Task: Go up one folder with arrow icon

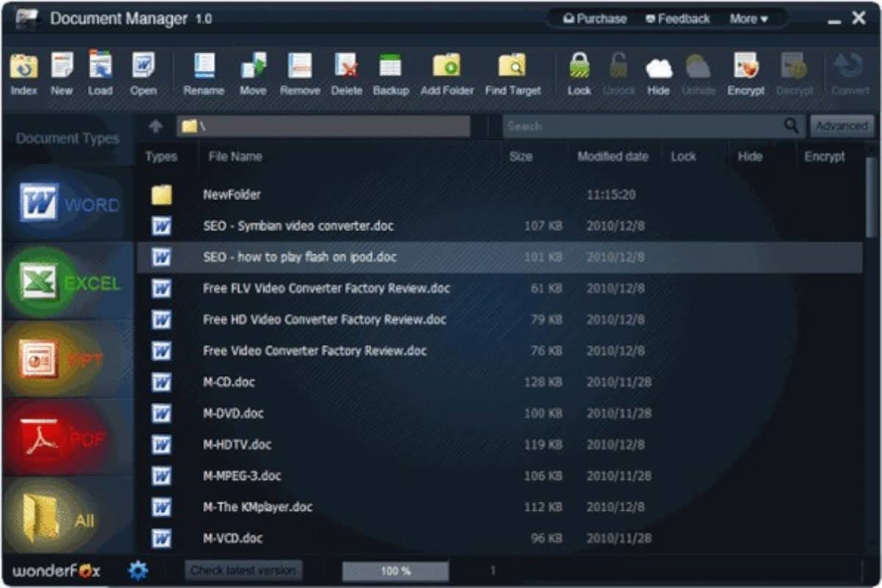Action: pyautogui.click(x=155, y=126)
